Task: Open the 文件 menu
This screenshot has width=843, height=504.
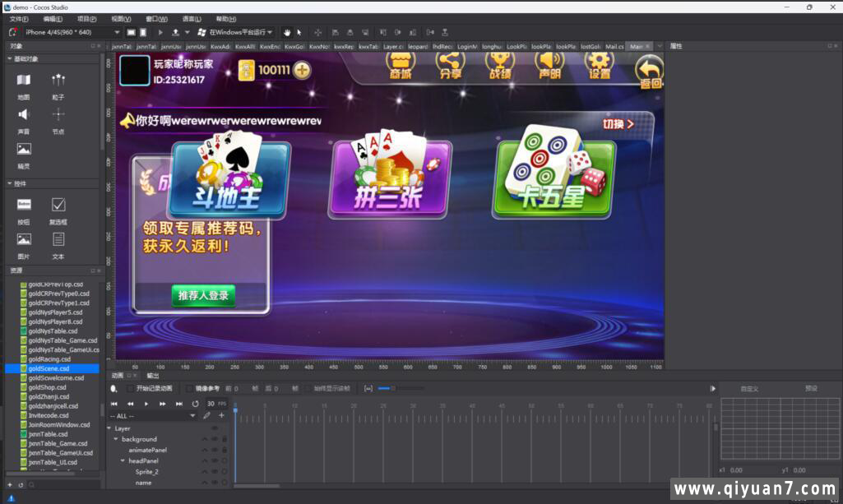Action: pos(15,18)
